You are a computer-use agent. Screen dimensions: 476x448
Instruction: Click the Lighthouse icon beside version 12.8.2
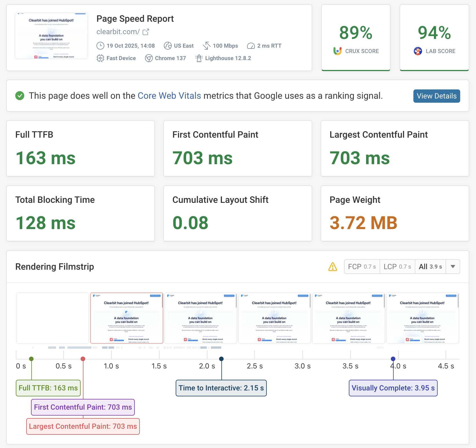(x=199, y=58)
